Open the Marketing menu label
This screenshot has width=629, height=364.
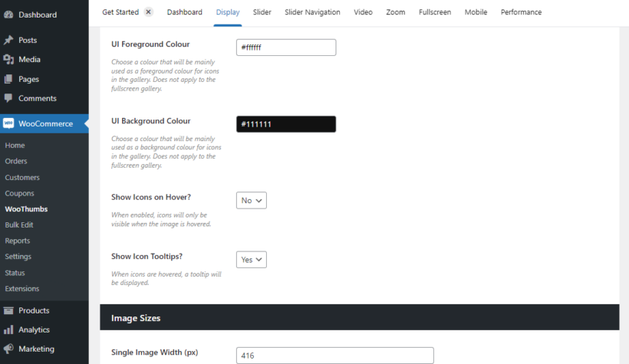tap(36, 349)
